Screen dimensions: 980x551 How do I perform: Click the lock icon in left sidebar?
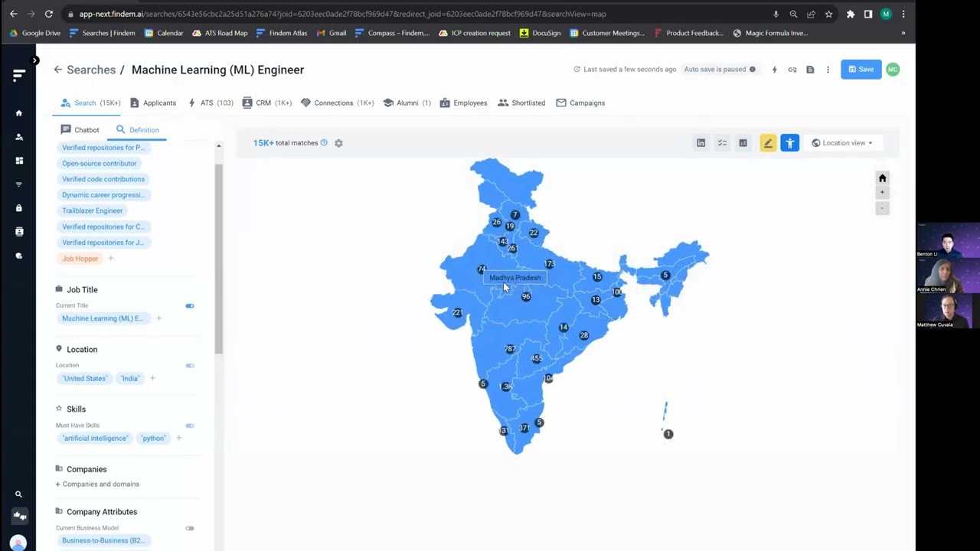point(19,208)
